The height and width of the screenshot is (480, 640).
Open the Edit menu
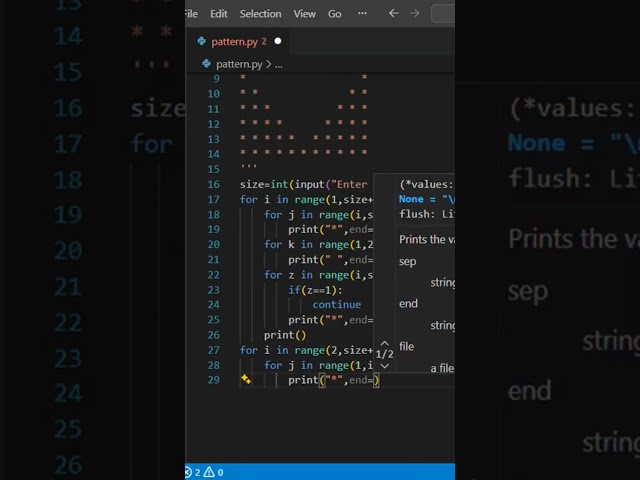[219, 14]
